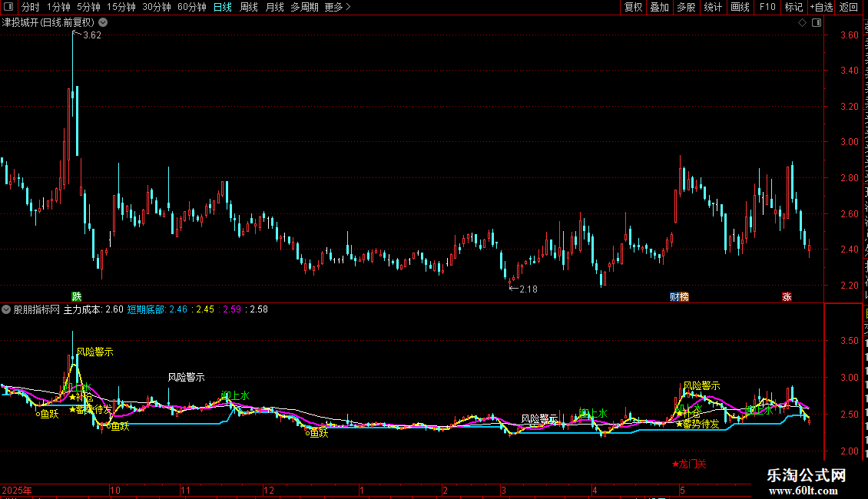Image resolution: width=868 pixels, height=499 pixels.
Task: Click the red ★龙门关 signal label
Action: (x=689, y=464)
